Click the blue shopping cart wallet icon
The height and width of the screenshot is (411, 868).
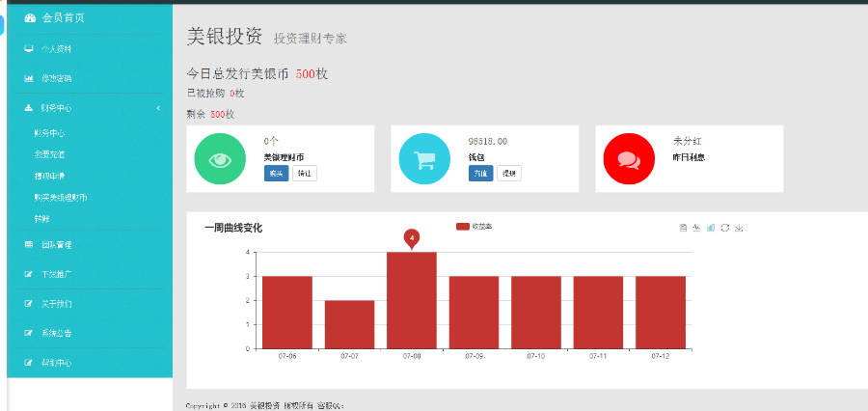pos(423,159)
